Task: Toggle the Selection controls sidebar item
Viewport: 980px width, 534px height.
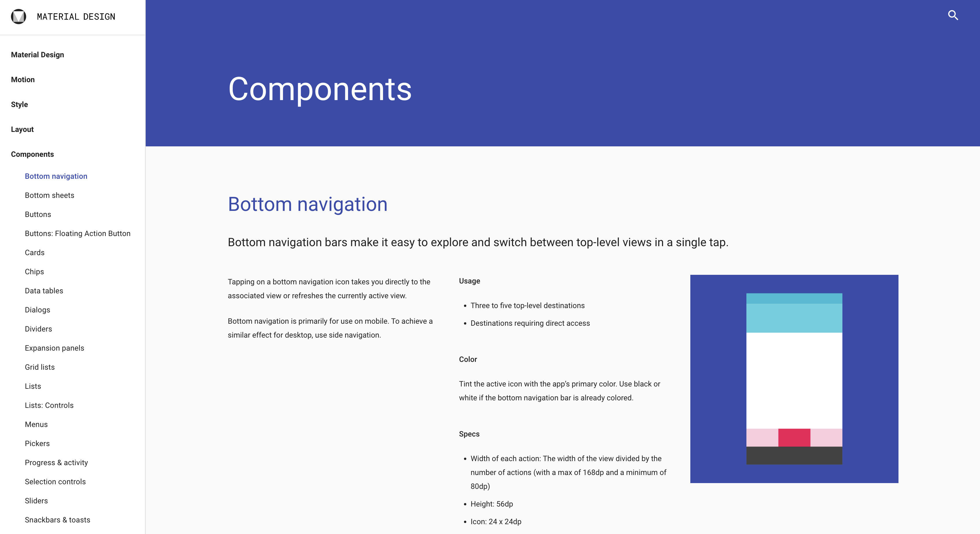Action: point(55,481)
